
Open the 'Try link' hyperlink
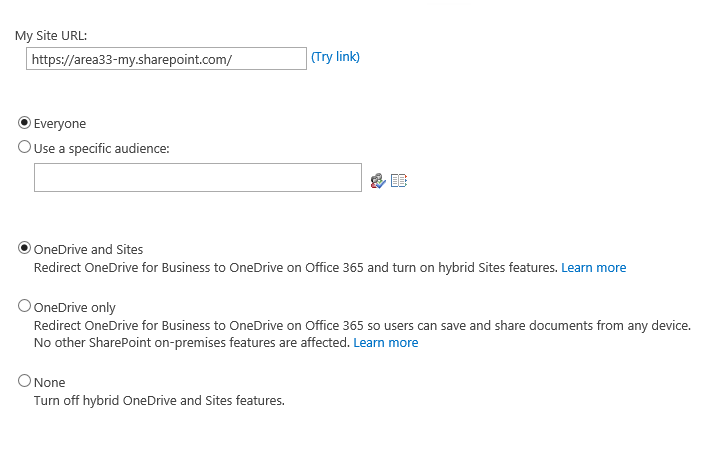tap(335, 57)
